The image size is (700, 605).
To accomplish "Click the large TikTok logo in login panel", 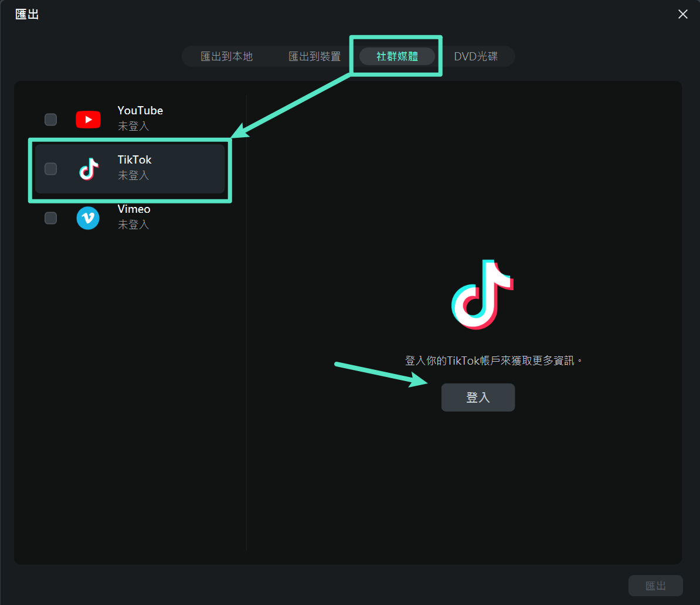I will point(482,295).
